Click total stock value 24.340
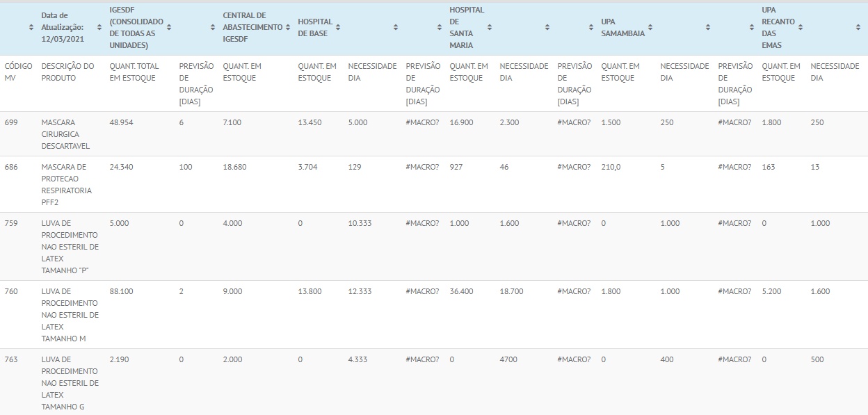The width and height of the screenshot is (868, 415). click(122, 167)
